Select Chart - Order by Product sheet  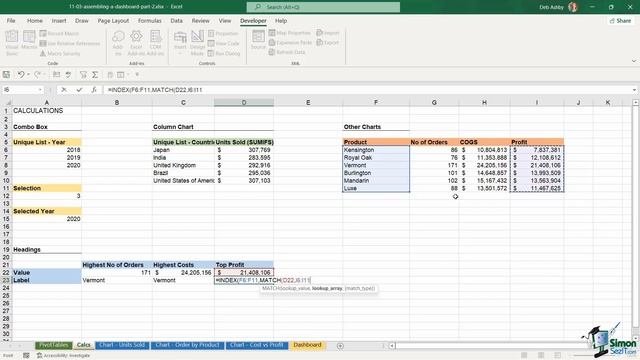pyautogui.click(x=187, y=345)
